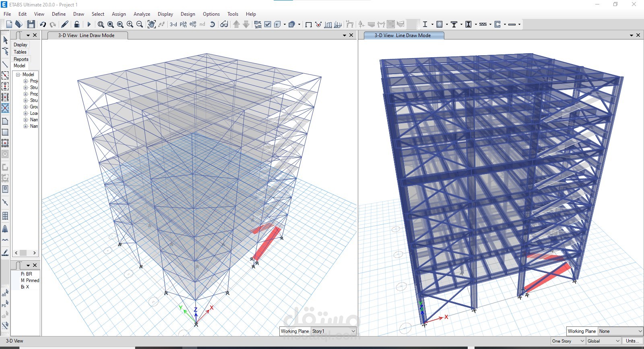Screen dimensions: 644x349
Task: Click the Save Model floppy disk icon
Action: (31, 25)
